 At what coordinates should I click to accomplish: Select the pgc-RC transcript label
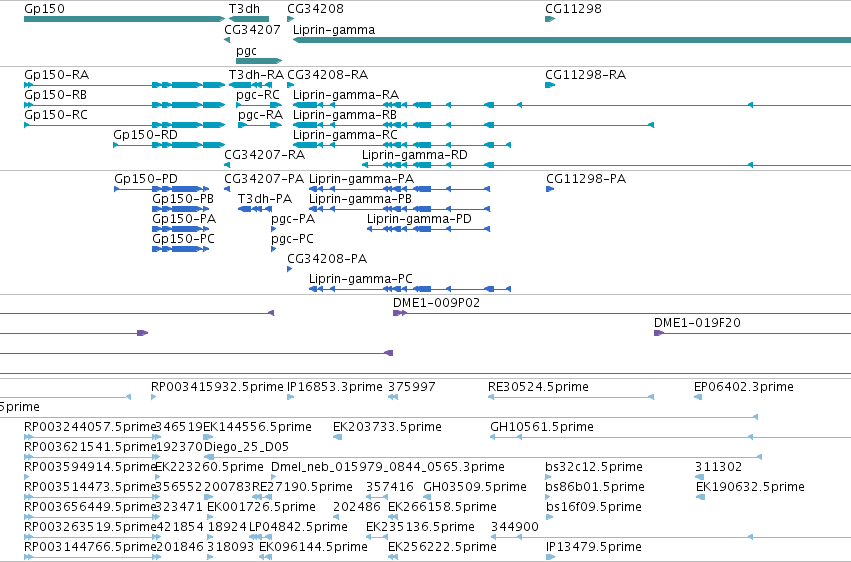tap(258, 94)
